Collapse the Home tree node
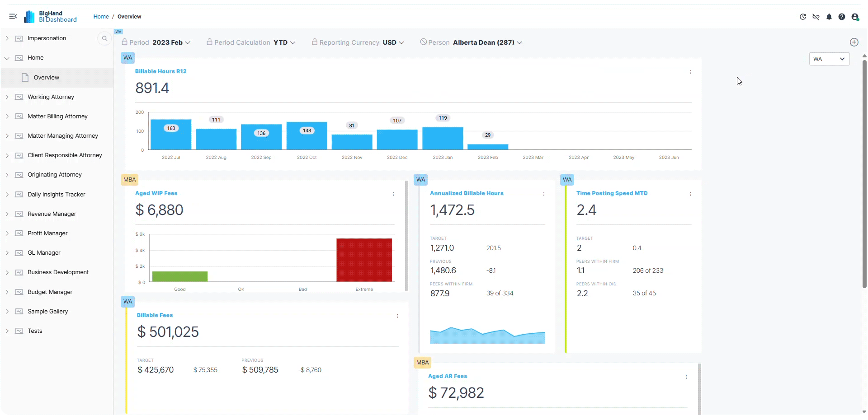Viewport: 868px width, 420px height. (7, 58)
